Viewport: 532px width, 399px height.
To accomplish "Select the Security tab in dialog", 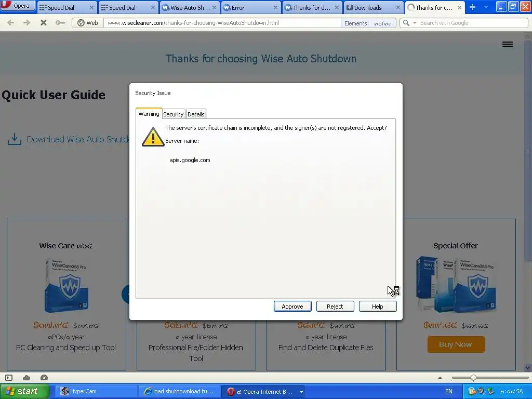I will pyautogui.click(x=174, y=114).
